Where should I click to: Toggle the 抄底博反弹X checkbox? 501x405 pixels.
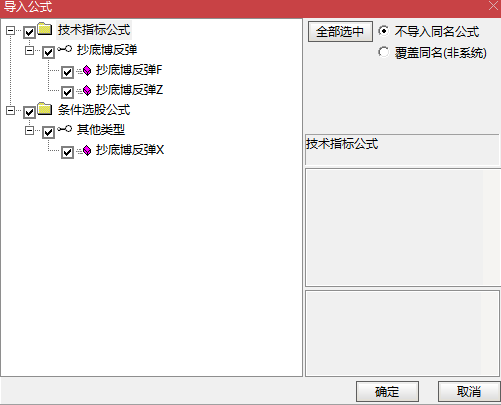click(x=67, y=152)
